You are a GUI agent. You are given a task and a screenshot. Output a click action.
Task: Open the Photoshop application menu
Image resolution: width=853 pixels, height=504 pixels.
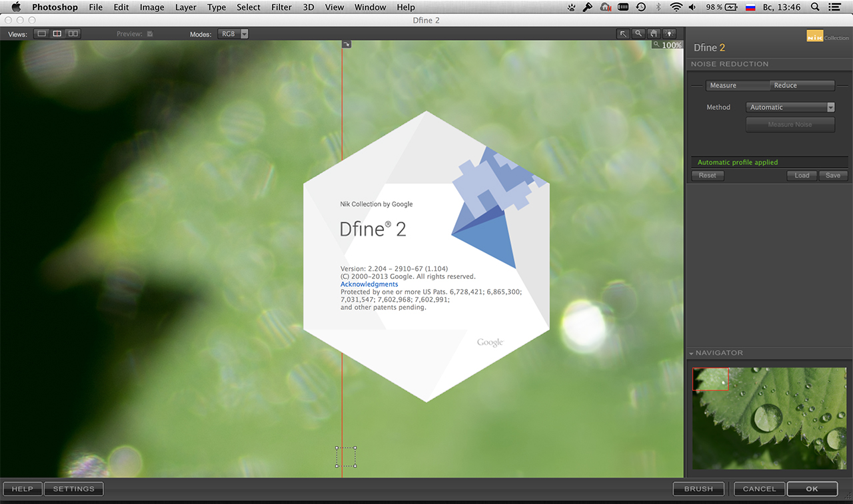point(55,7)
